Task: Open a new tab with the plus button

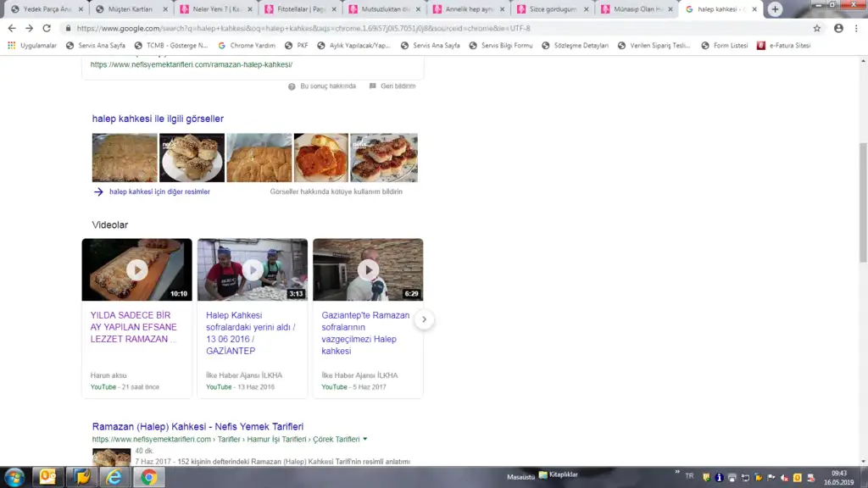Action: (775, 9)
